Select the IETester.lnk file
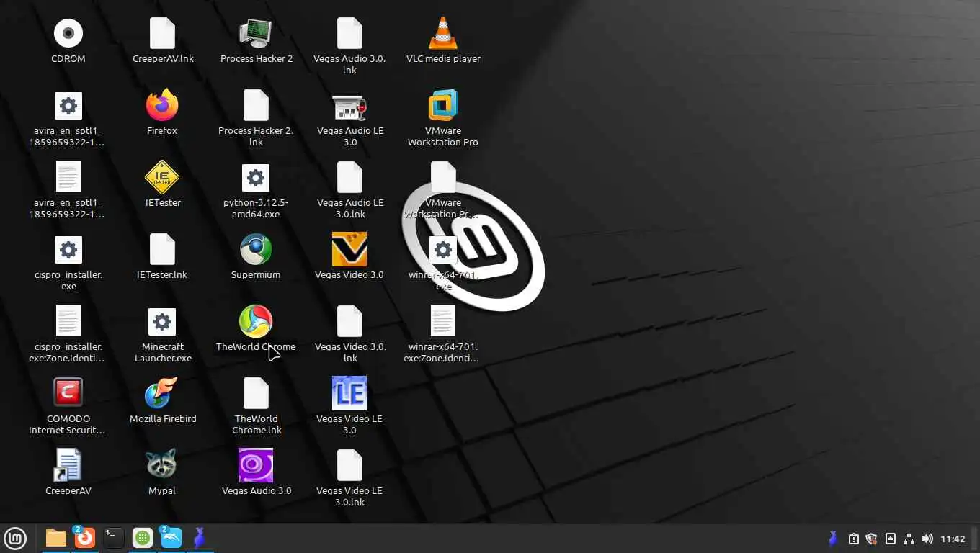The height and width of the screenshot is (553, 980). (x=162, y=249)
